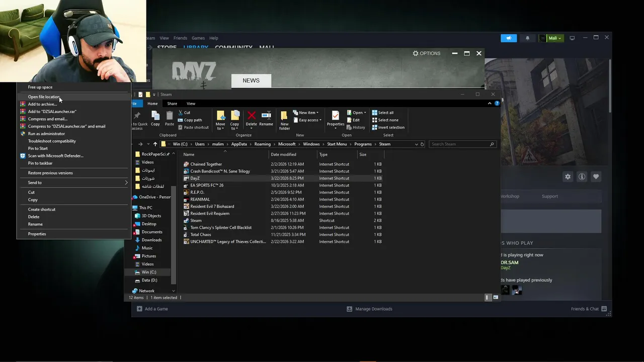Collapse the Explorer ribbon chevron
The image size is (644, 362).
pyautogui.click(x=490, y=104)
